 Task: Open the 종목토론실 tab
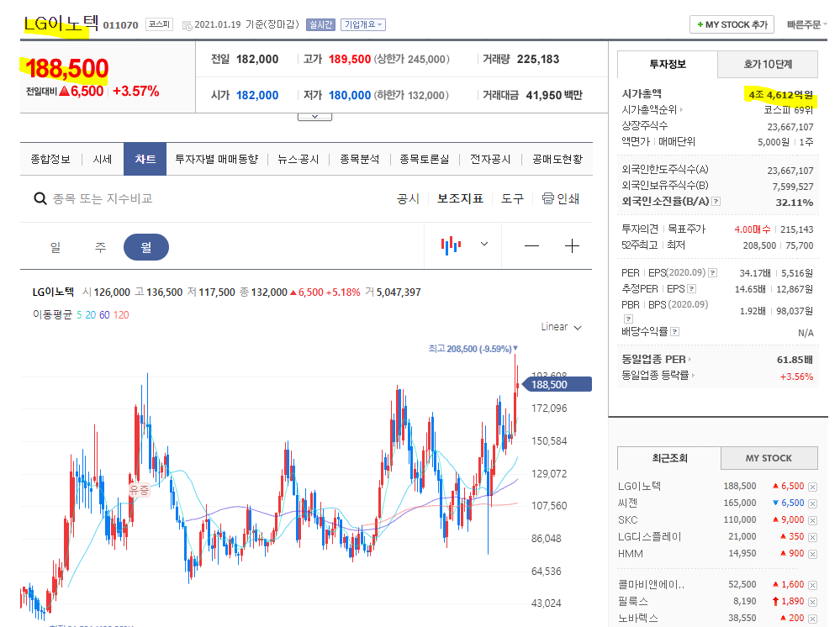(x=425, y=159)
